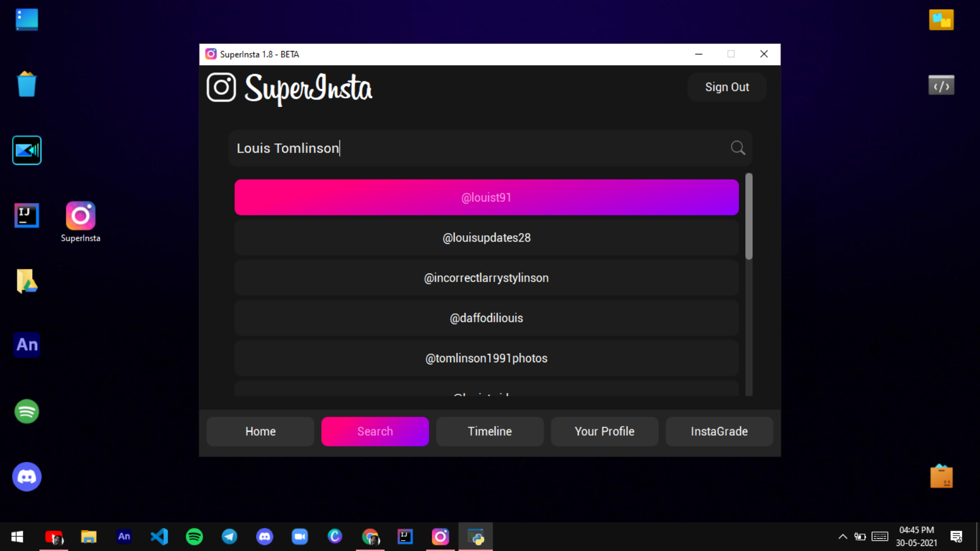Open the Recycle Bin
980x551 pixels.
(27, 85)
